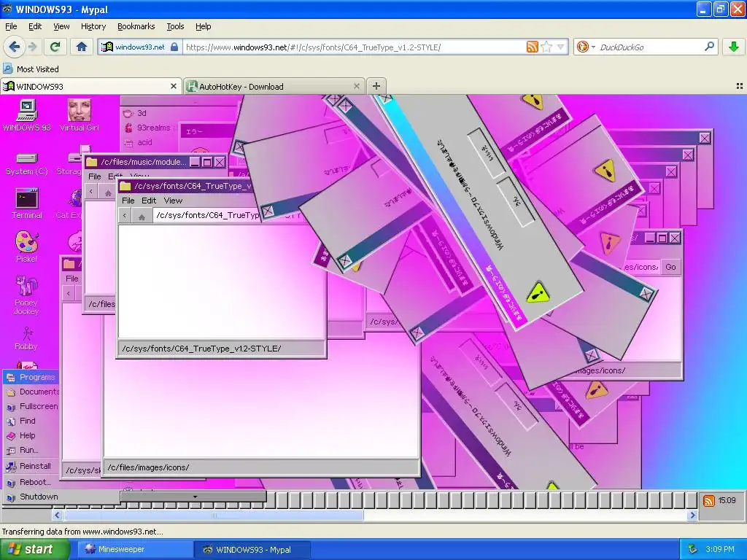Click File menu in music/module window
The height and width of the screenshot is (560, 747).
point(95,176)
